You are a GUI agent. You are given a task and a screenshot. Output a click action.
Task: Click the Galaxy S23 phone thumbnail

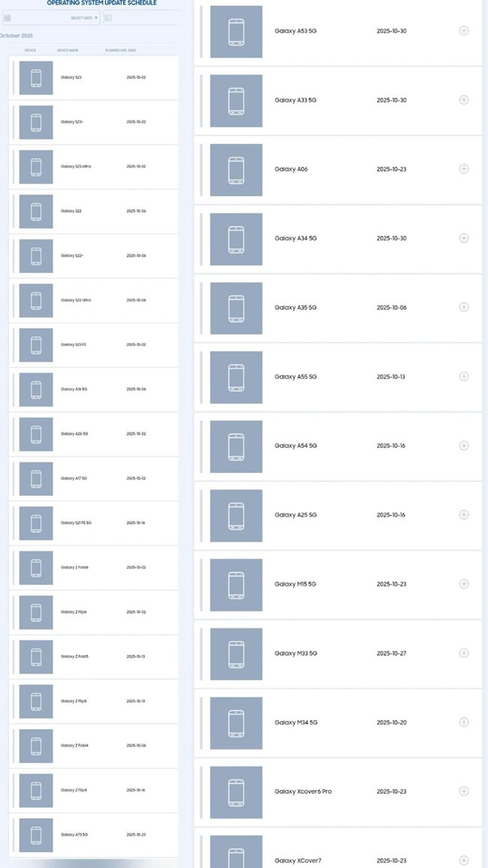(x=36, y=77)
